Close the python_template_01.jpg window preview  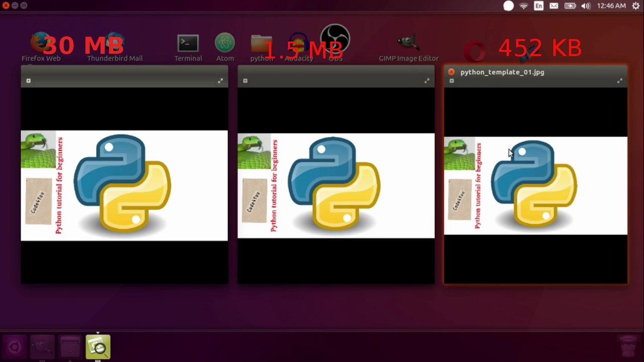tap(451, 72)
